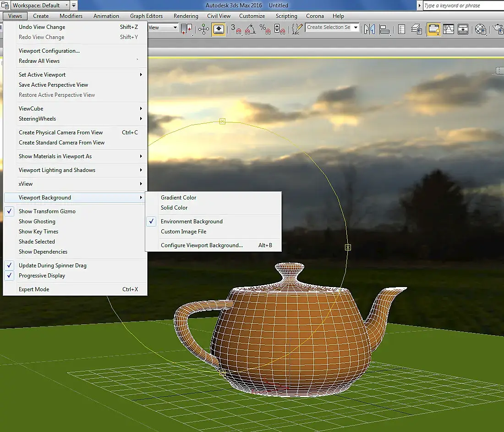504x432 pixels.
Task: Click Viewport Configuration menu entry
Action: click(49, 51)
